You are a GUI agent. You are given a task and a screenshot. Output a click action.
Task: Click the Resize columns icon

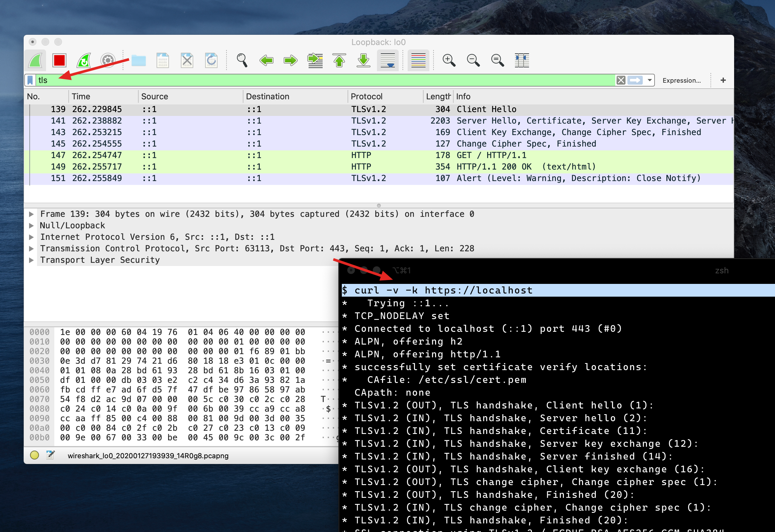point(522,60)
